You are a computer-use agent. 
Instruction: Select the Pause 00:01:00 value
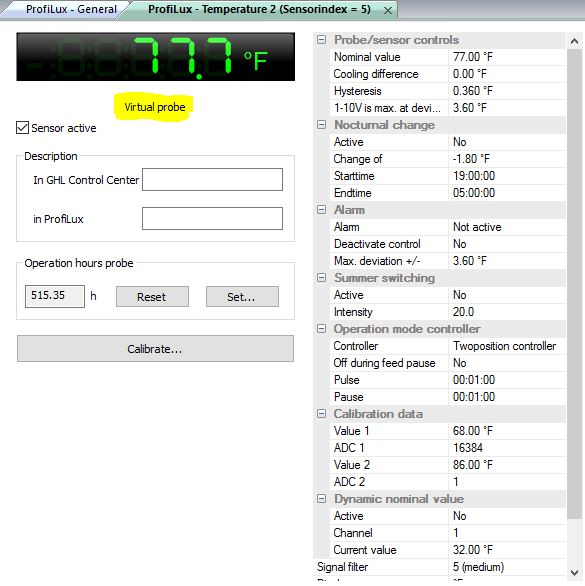(507, 397)
